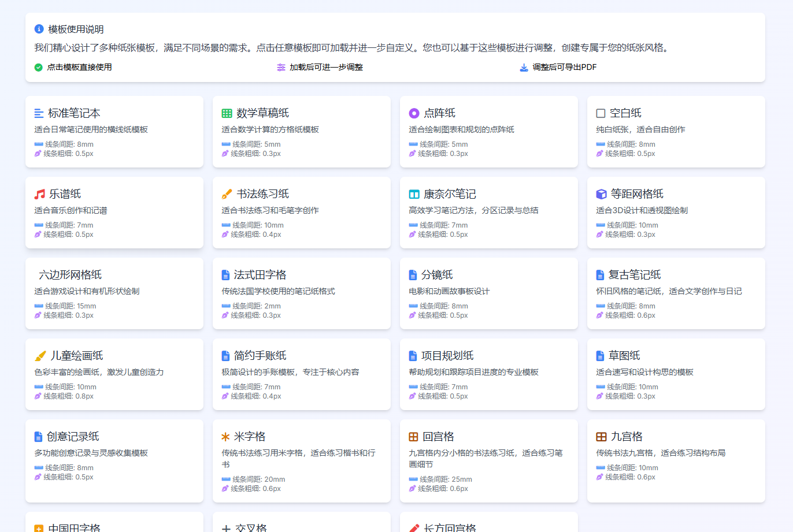Open the 法式田字格 template
793x532 pixels.
(x=301, y=293)
